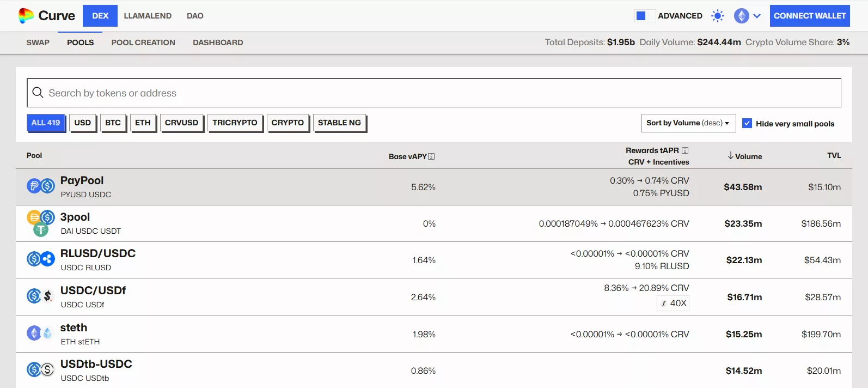Open the DASHBOARD page

(218, 43)
